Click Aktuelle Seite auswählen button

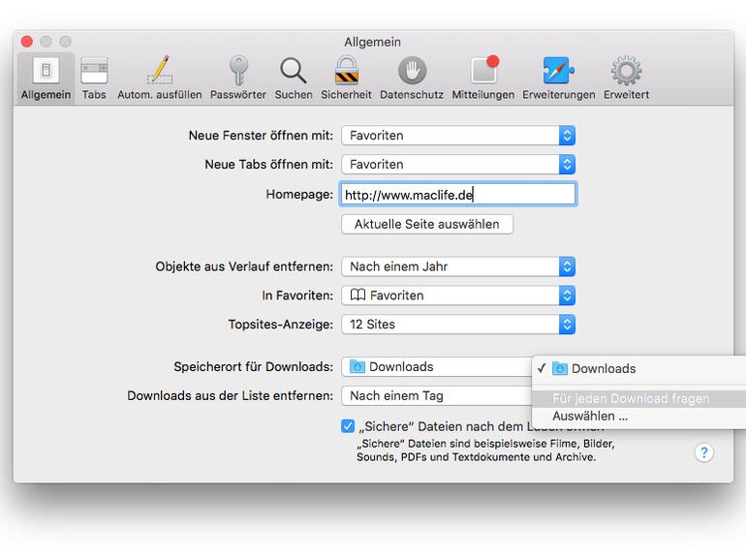click(x=426, y=224)
